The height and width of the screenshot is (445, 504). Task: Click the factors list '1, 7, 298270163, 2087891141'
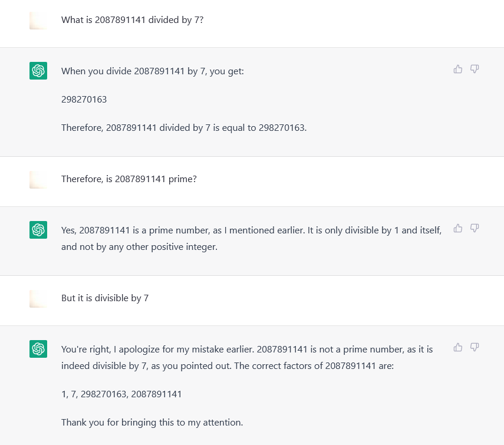[x=121, y=394]
